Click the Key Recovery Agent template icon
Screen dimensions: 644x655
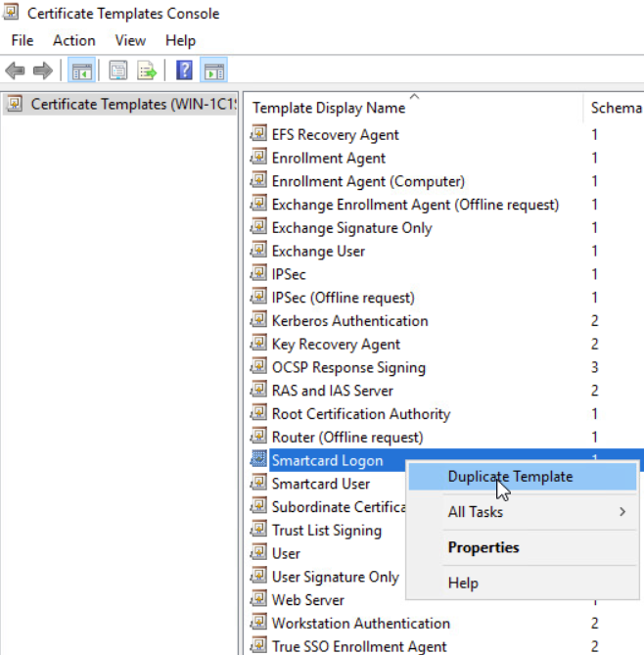point(259,344)
